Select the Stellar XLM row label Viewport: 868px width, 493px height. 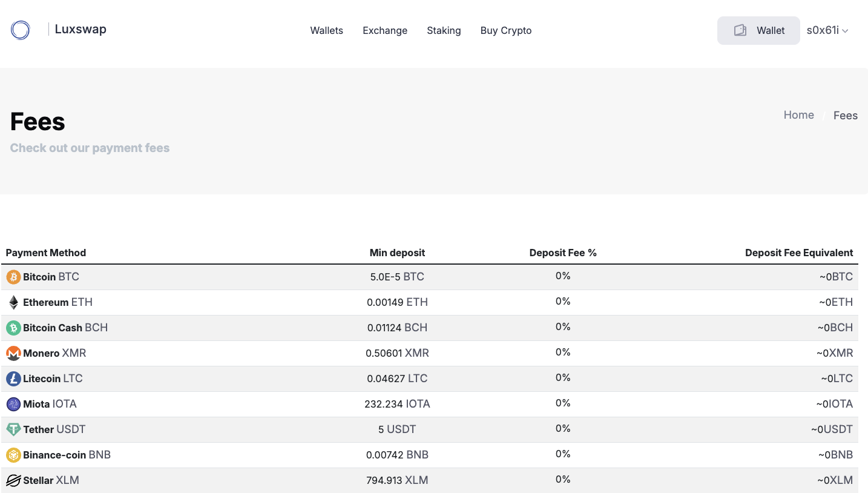click(51, 480)
